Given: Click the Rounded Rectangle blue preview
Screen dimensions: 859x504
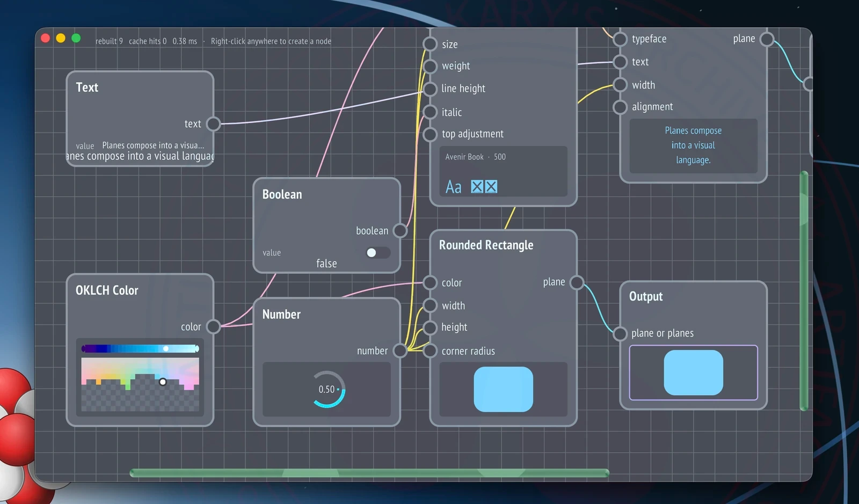Looking at the screenshot, I should pos(503,389).
